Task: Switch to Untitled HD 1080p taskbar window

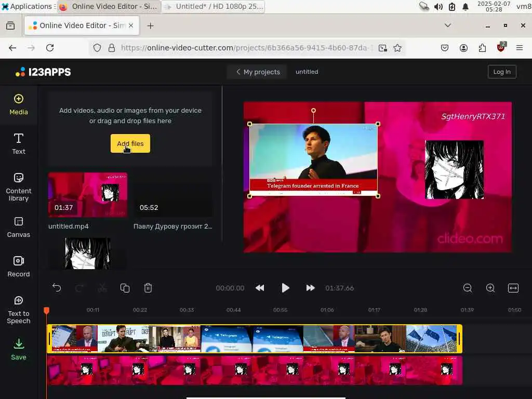Action: pos(214,6)
